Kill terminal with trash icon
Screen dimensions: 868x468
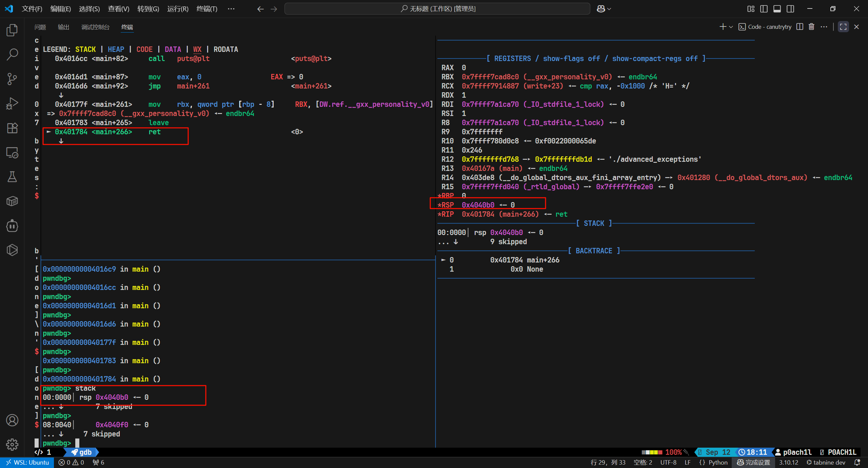[x=811, y=27]
